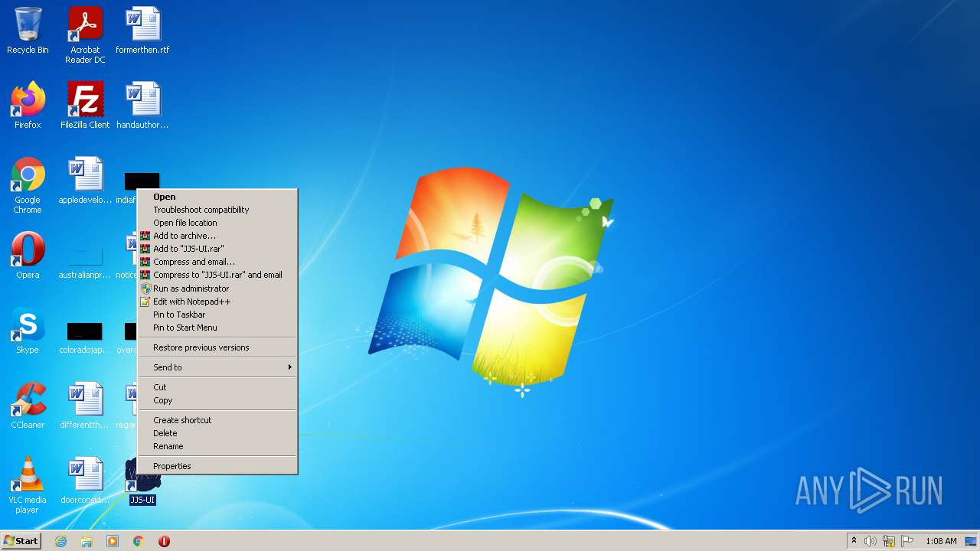This screenshot has width=980, height=551.
Task: Choose Properties in the context menu
Action: tap(217, 466)
